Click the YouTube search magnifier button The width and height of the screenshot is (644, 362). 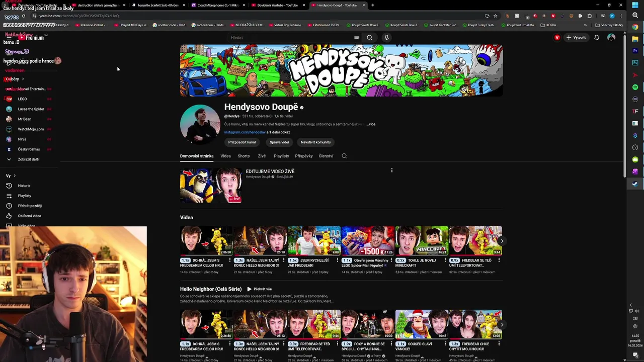369,38
